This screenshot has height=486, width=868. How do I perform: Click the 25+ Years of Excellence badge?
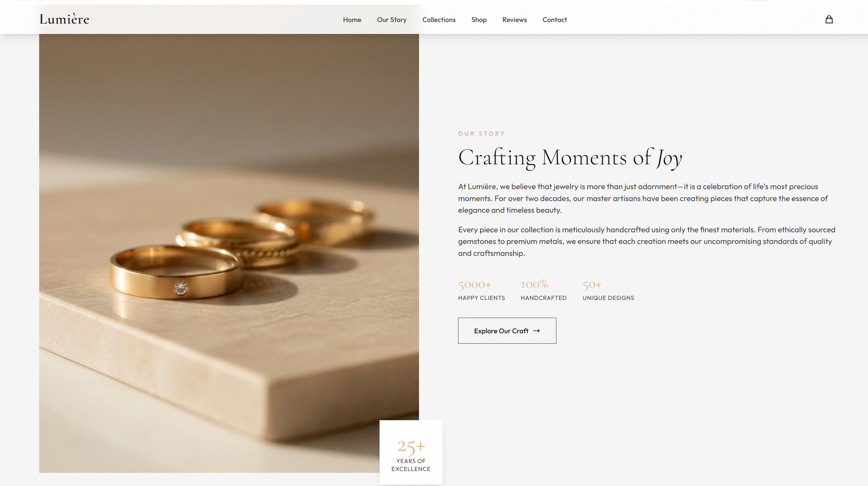coord(411,452)
